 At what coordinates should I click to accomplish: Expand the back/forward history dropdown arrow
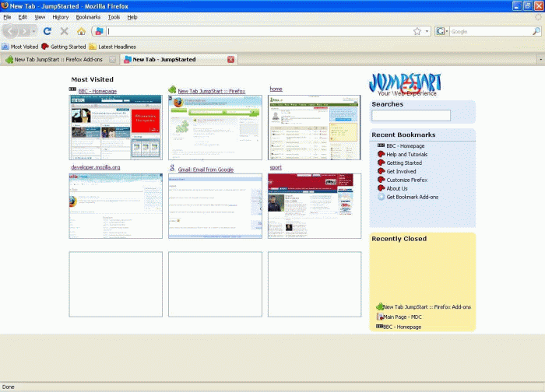33,31
